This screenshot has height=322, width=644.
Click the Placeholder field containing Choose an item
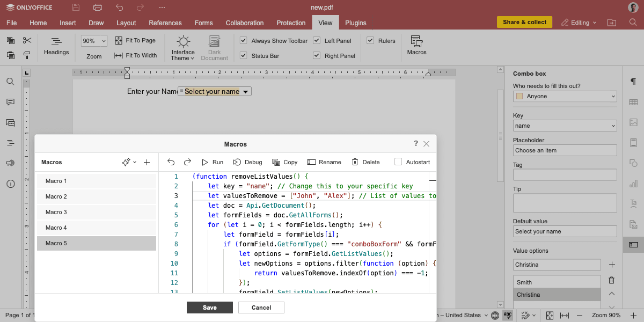(x=565, y=150)
